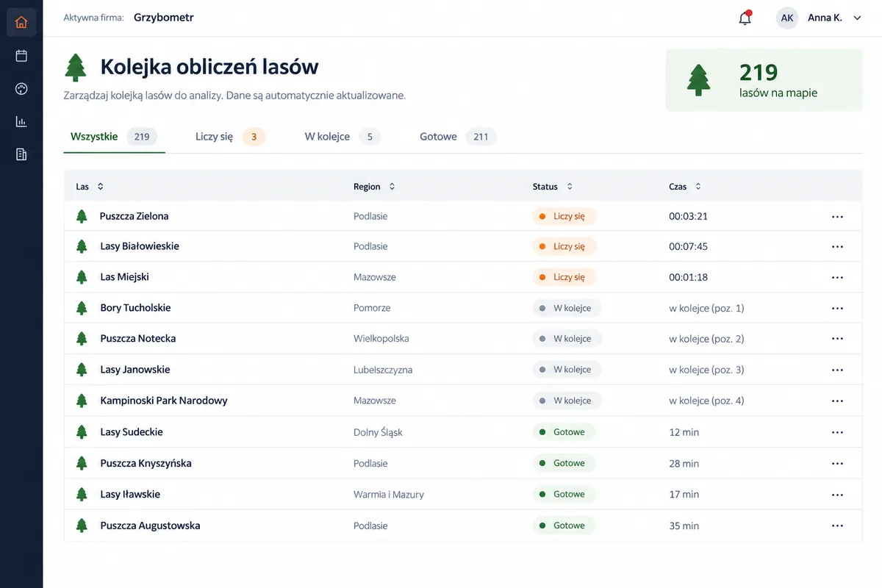Select the Wszystkie tab
Screen dimensions: 882x588
[x=114, y=137]
